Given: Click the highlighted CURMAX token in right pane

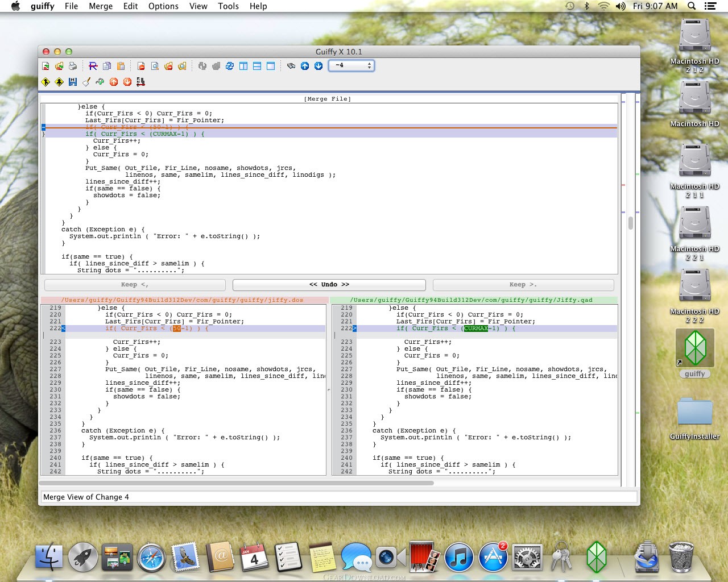Looking at the screenshot, I should click(x=475, y=329).
